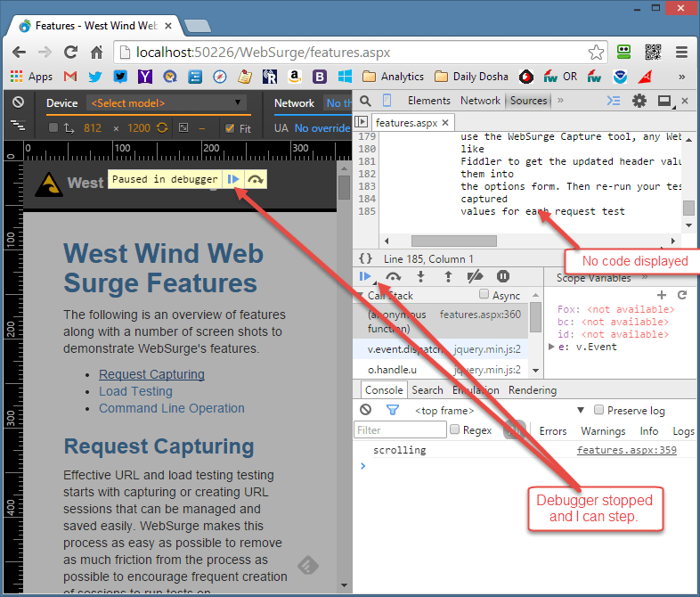This screenshot has height=597, width=700.
Task: Pretty print source with the braces icon
Action: pyautogui.click(x=366, y=258)
